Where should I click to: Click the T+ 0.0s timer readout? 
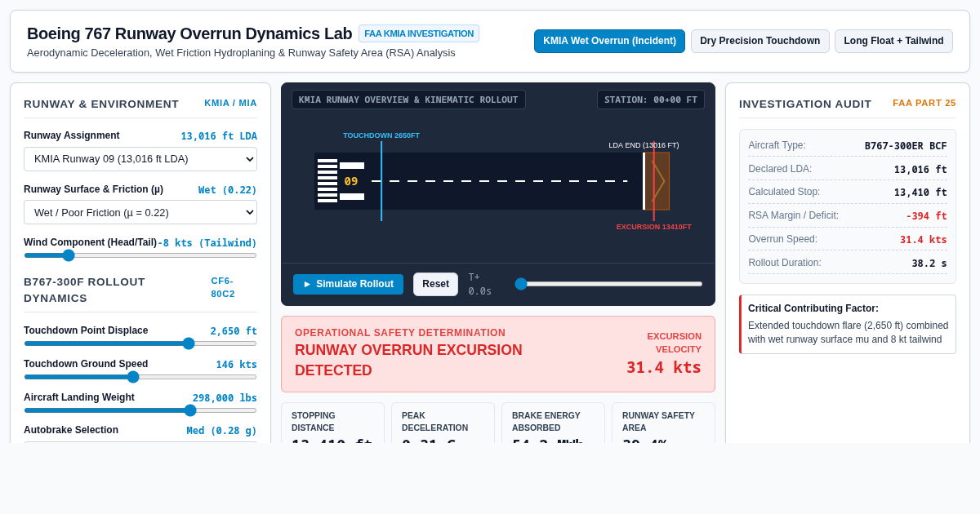[480, 284]
